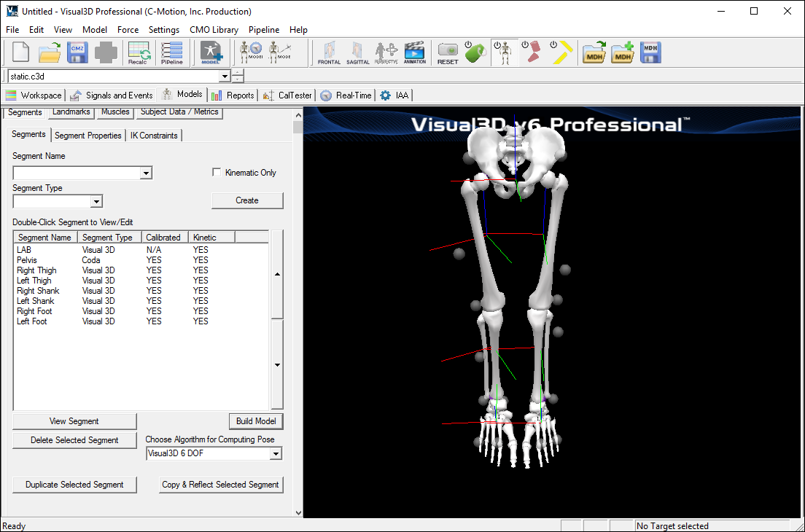
Task: Click the RESET view icon
Action: 448,53
